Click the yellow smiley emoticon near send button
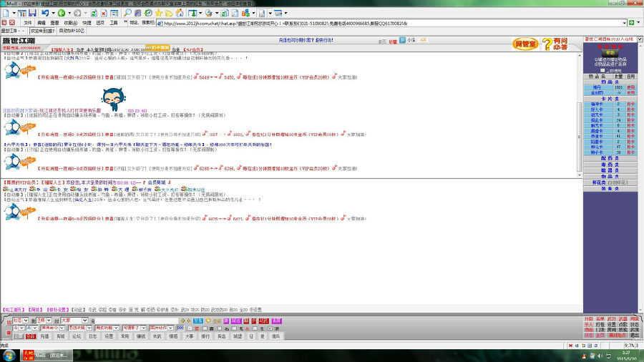The image size is (644, 362). point(208,321)
